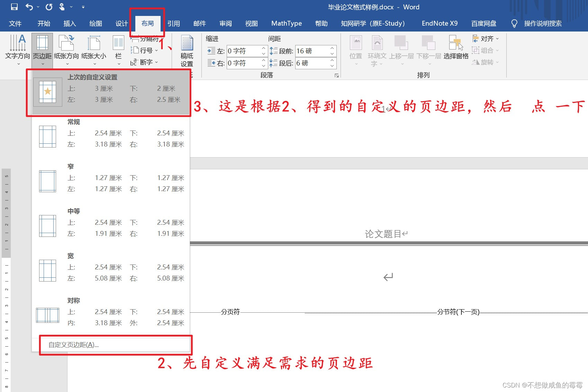Switch to the 开始 tab
The width and height of the screenshot is (588, 392).
click(x=44, y=24)
